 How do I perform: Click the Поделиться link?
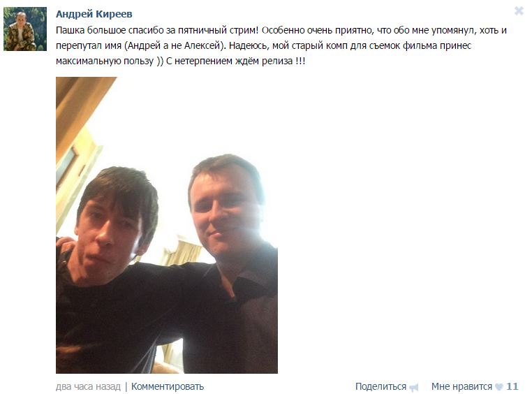point(380,386)
